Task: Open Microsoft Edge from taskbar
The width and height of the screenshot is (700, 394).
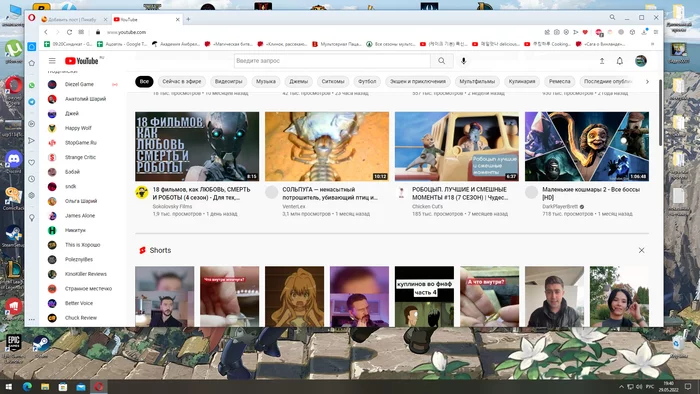Action: [x=27, y=386]
